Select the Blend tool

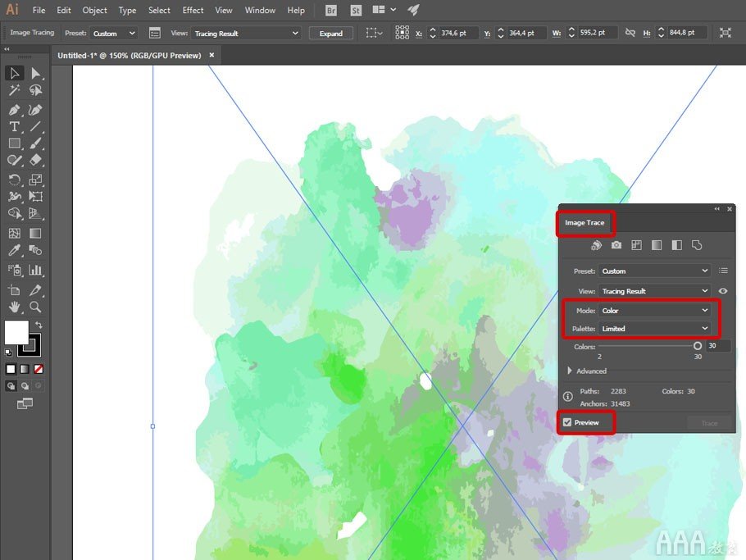(36, 250)
